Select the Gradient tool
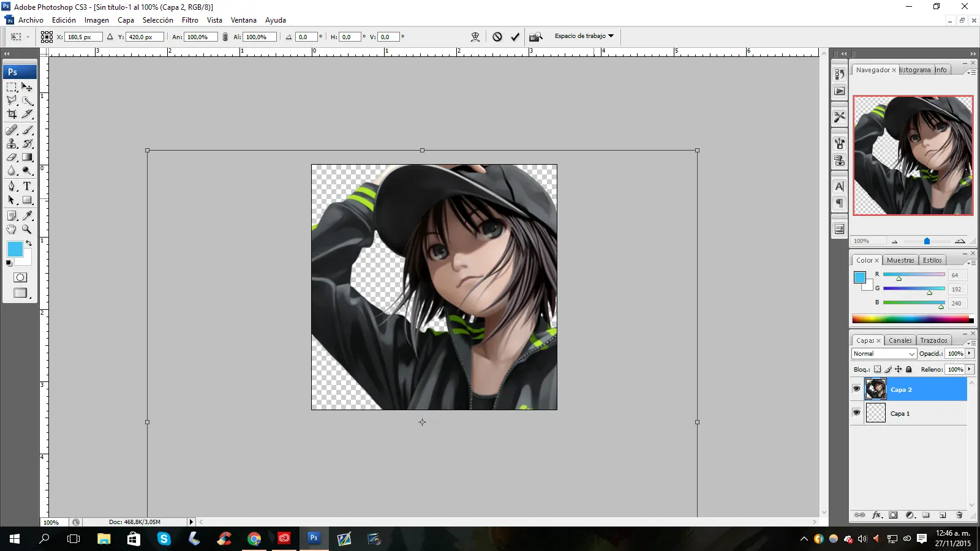 pos(27,157)
